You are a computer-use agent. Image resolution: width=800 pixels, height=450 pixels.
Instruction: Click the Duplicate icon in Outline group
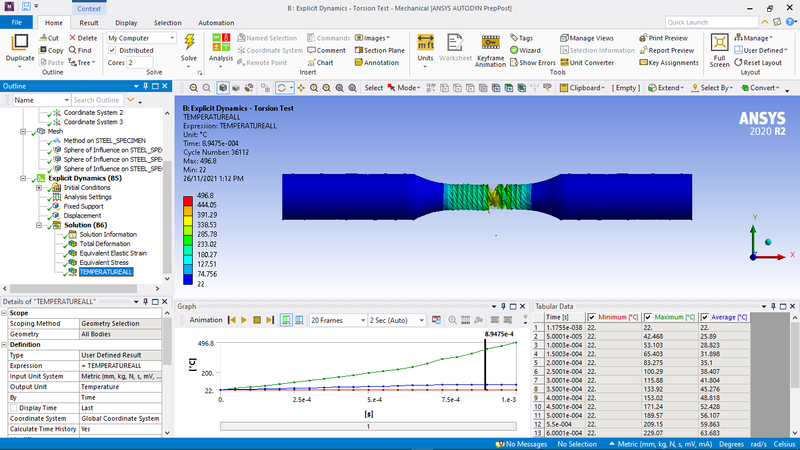[20, 43]
